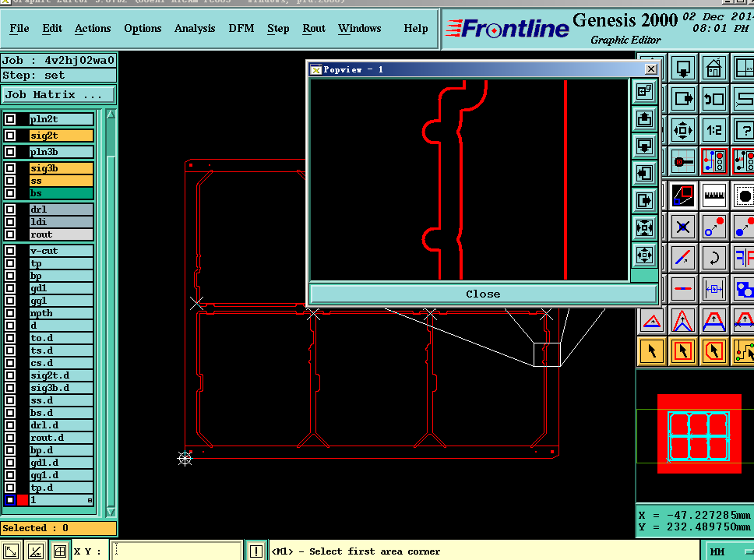Viewport: 754px width, 560px height.
Task: Open the Help menu
Action: click(416, 28)
